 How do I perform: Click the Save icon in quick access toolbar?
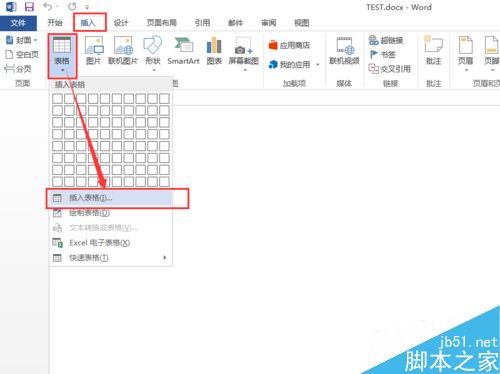point(29,7)
